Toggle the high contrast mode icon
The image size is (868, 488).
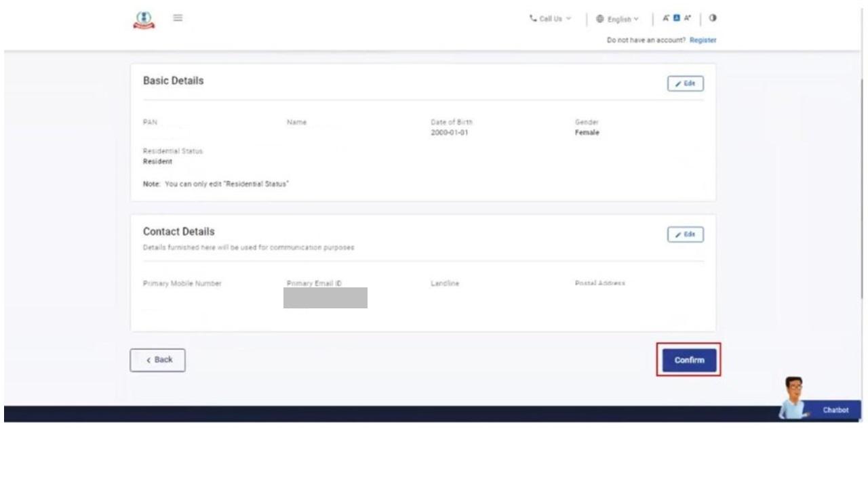click(713, 18)
